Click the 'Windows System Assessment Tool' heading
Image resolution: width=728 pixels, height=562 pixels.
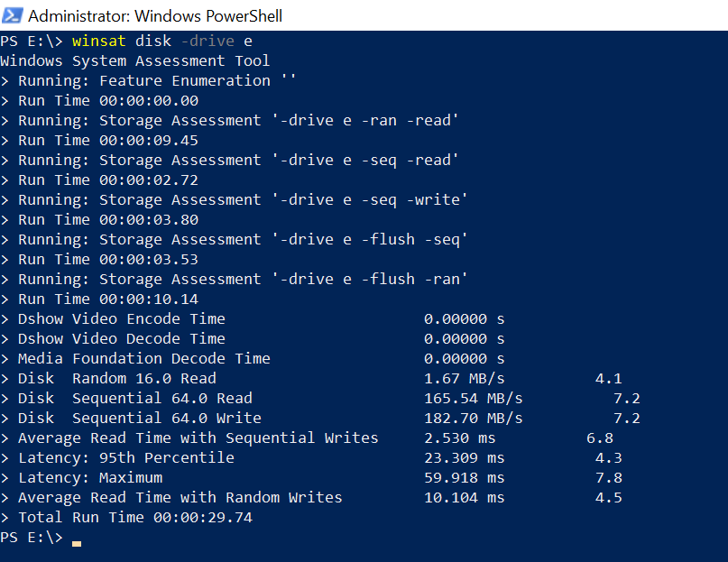coord(134,60)
